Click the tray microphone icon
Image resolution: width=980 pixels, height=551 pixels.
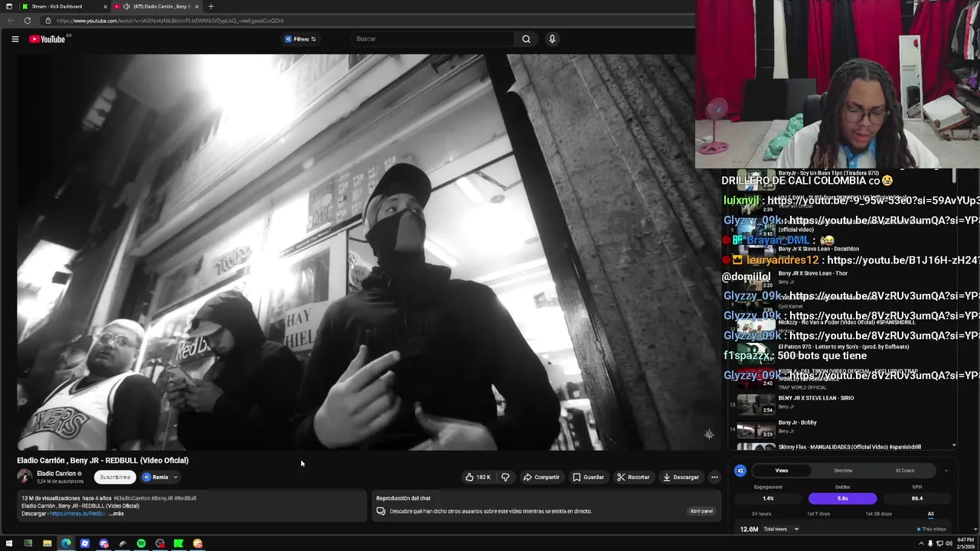pyautogui.click(x=931, y=543)
